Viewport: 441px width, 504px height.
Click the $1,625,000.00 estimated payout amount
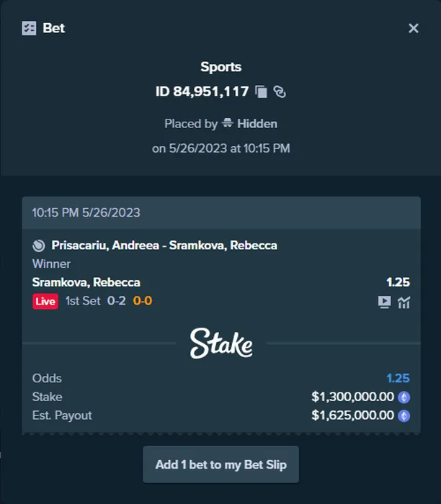353,415
